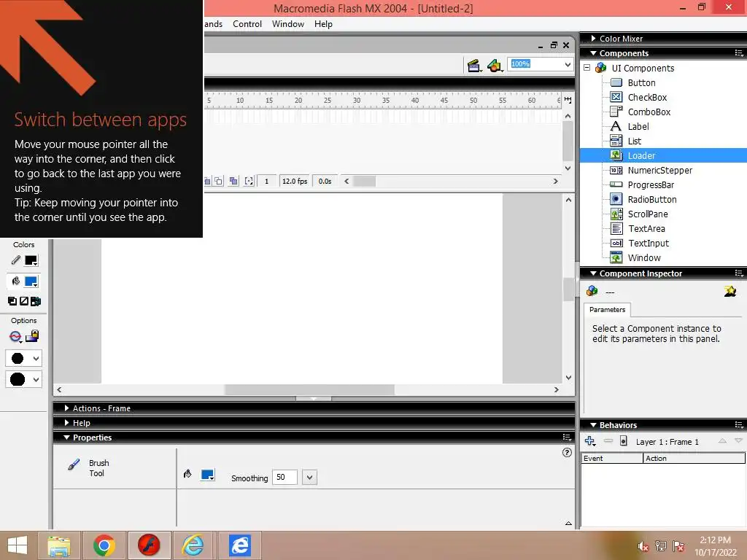
Task: Switch to the Parameters tab
Action: point(607,309)
